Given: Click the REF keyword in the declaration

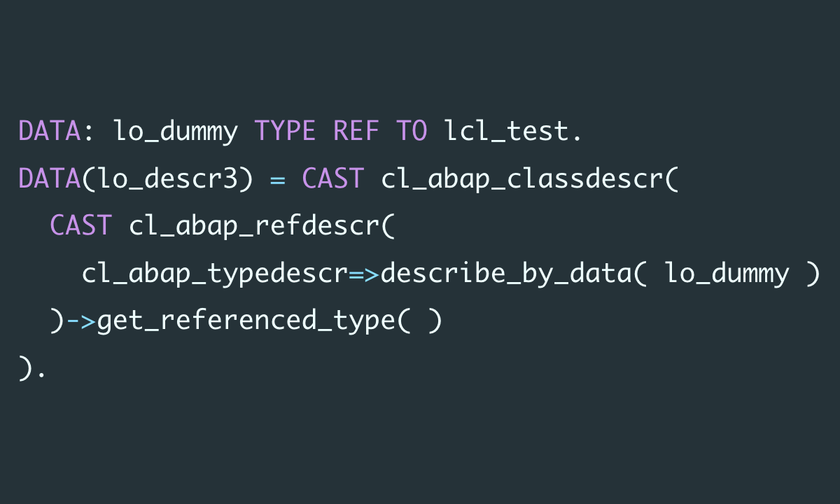Looking at the screenshot, I should [356, 132].
